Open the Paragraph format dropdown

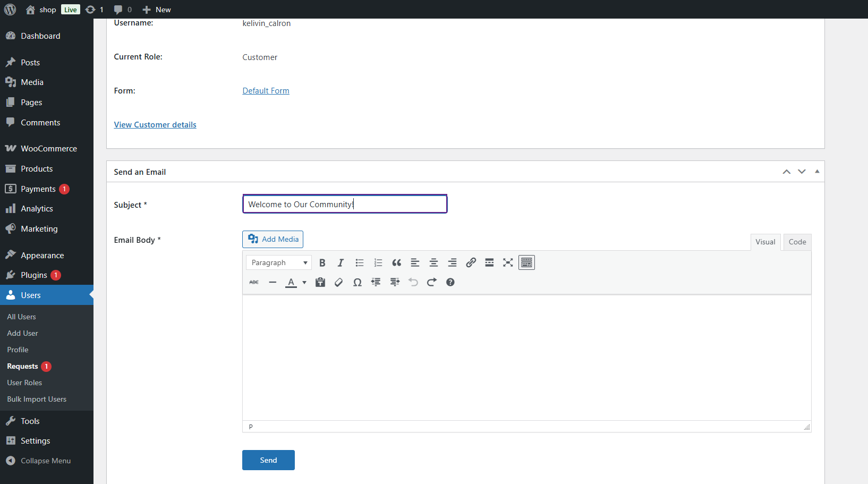279,263
